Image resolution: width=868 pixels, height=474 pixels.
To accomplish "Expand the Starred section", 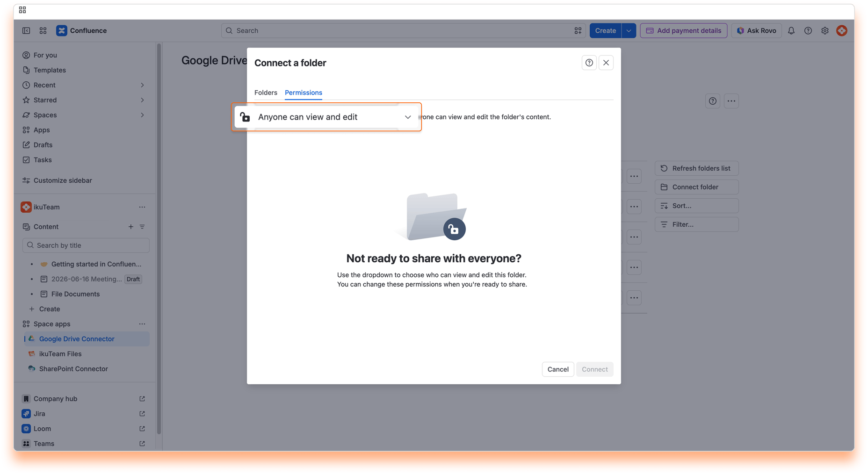I will point(142,100).
